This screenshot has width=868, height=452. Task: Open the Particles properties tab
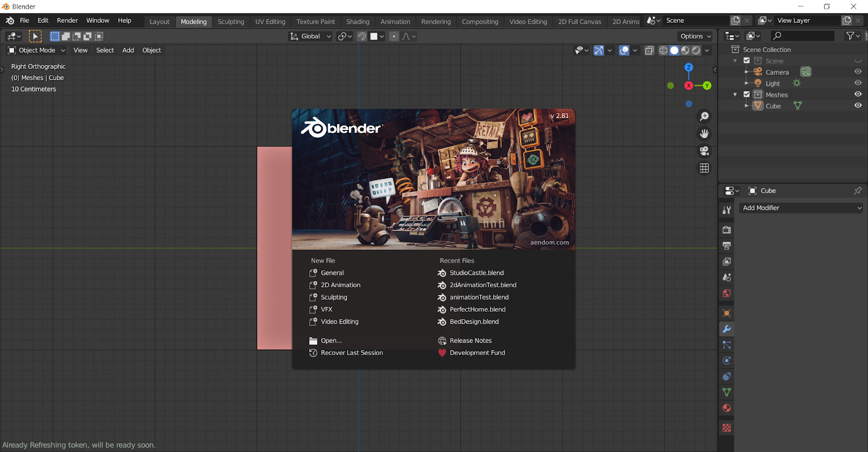(726, 345)
